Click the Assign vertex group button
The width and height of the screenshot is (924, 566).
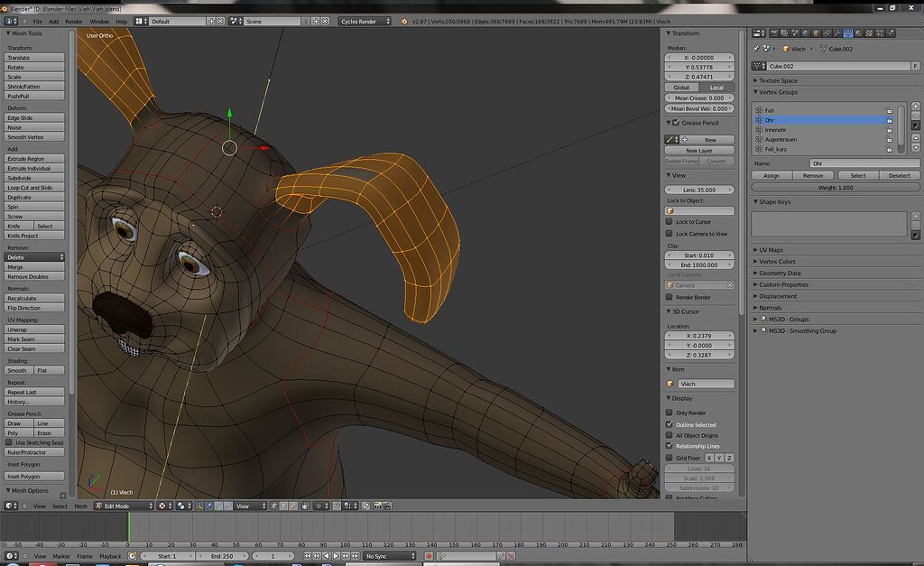(772, 175)
